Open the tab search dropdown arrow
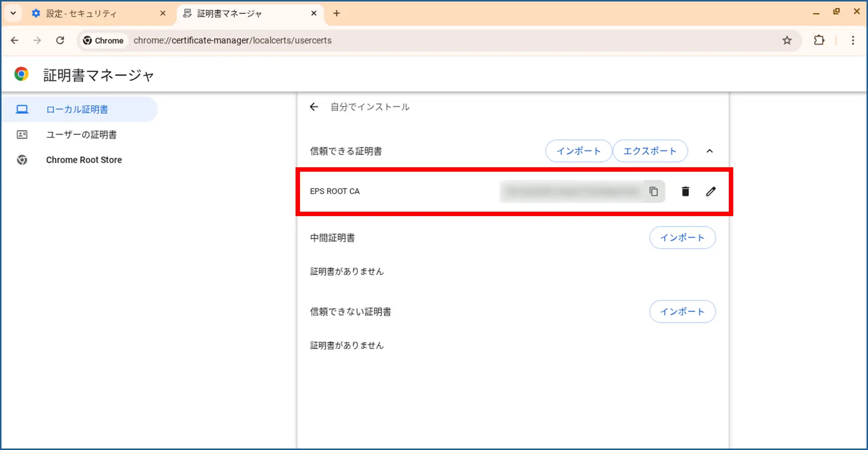 (13, 13)
